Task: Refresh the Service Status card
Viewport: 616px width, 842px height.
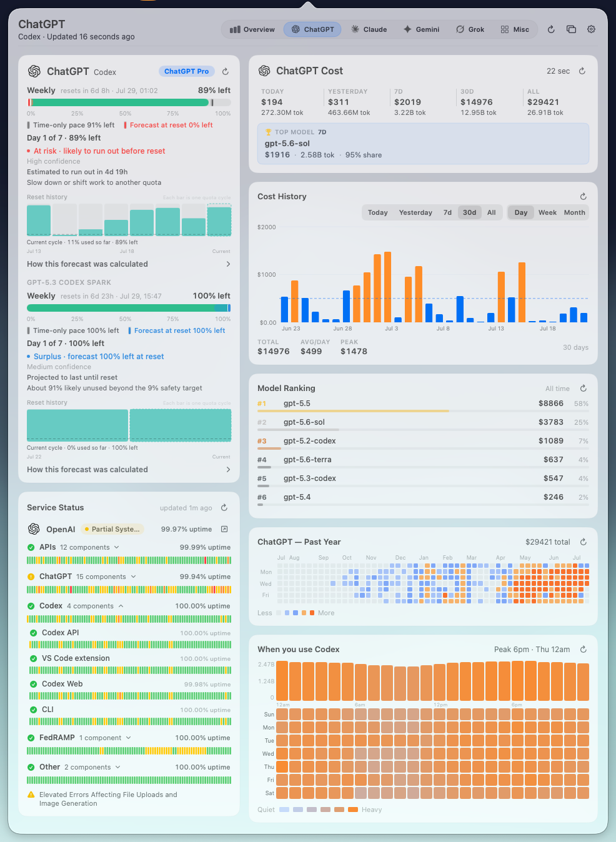Action: (224, 507)
